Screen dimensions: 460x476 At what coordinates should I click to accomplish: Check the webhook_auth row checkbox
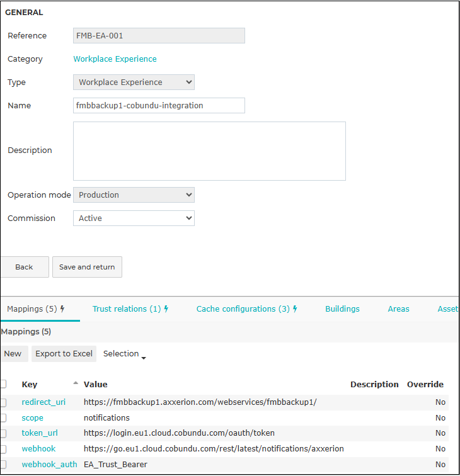[3, 465]
